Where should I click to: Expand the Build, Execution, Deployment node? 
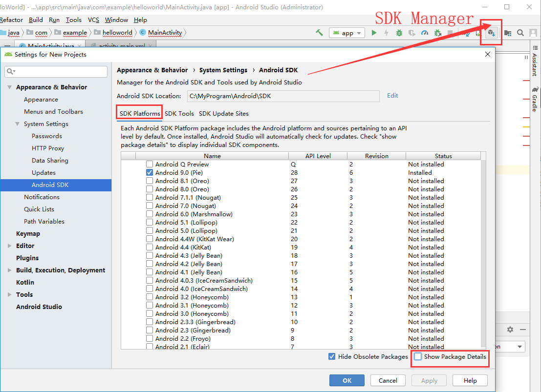[x=10, y=270]
